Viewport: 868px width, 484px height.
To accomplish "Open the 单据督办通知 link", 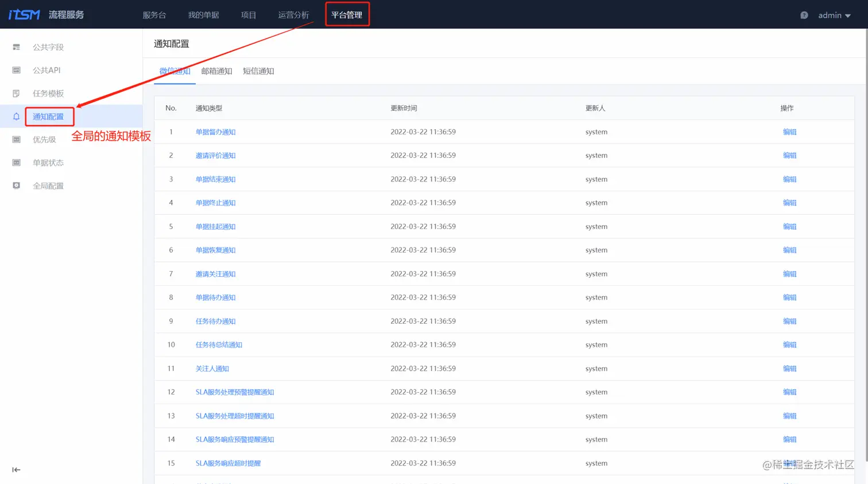I will (215, 132).
